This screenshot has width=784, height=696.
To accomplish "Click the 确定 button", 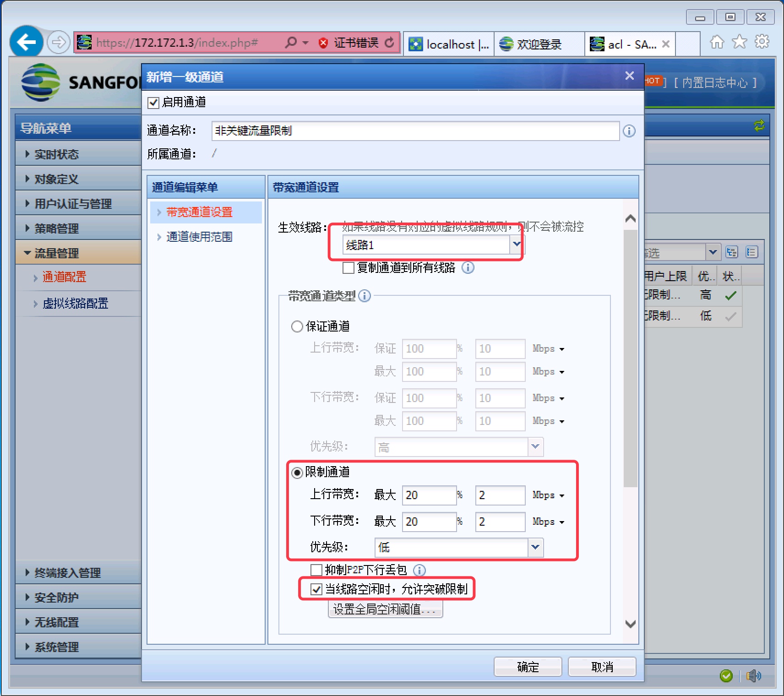I will (528, 667).
